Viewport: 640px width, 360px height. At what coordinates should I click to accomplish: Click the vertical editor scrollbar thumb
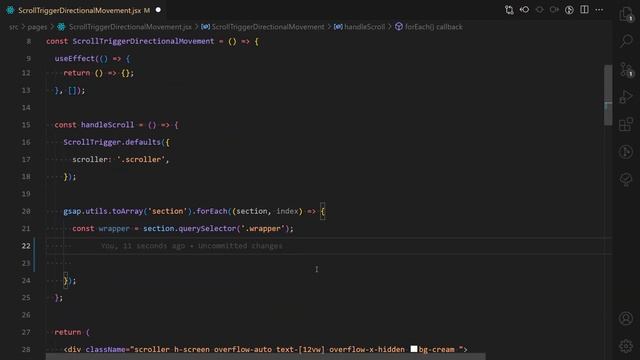point(608,95)
